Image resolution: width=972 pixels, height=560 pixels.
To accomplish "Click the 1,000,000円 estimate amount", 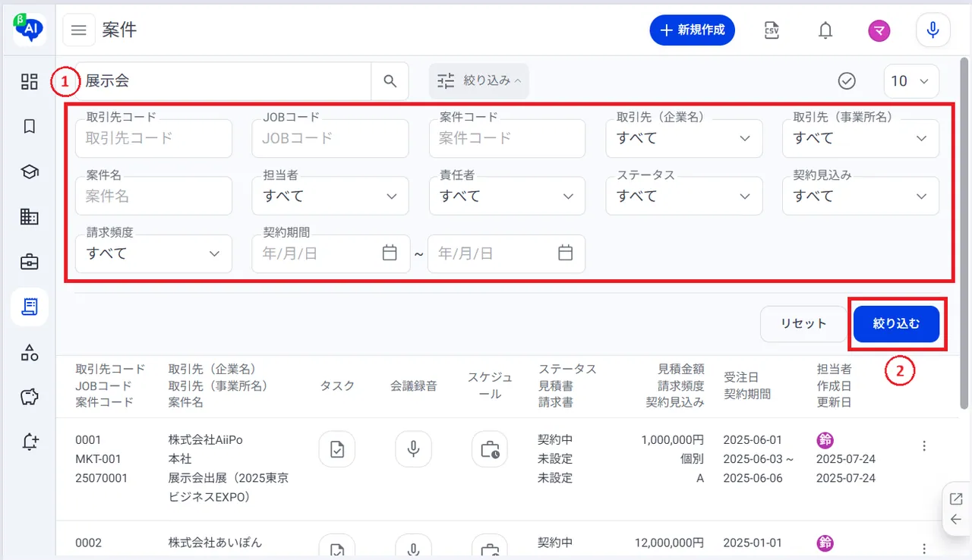I will (673, 440).
